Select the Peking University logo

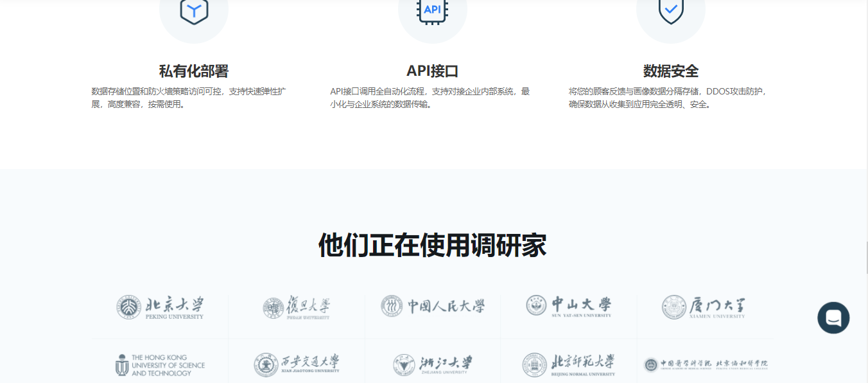(x=161, y=307)
